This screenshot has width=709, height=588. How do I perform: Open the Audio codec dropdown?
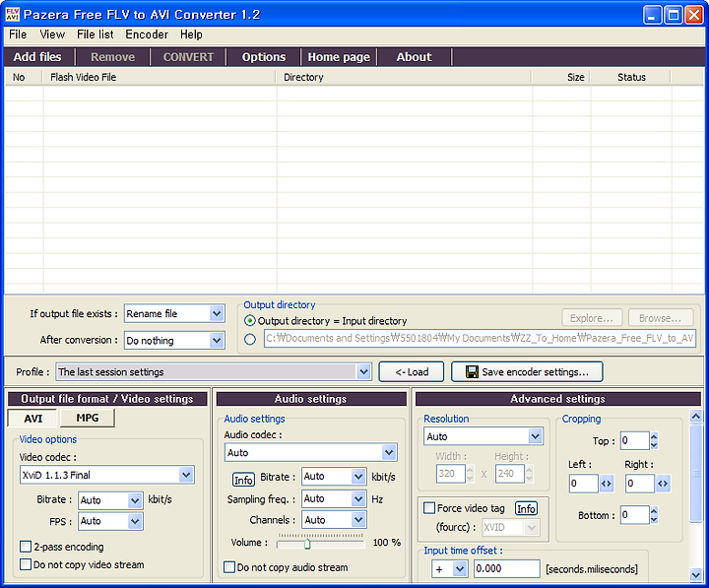click(x=388, y=452)
